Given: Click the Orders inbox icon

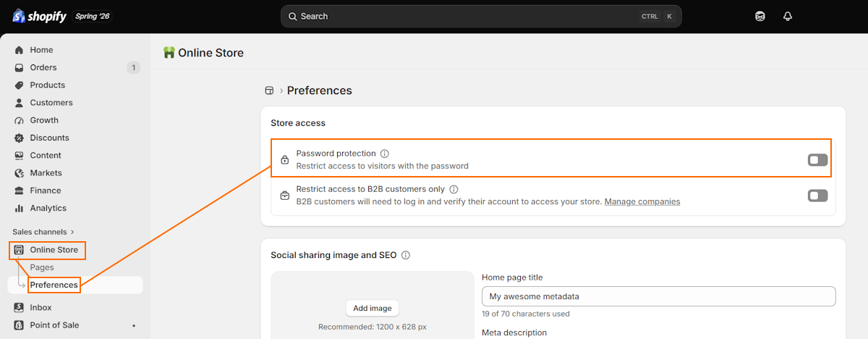Looking at the screenshot, I should point(20,67).
